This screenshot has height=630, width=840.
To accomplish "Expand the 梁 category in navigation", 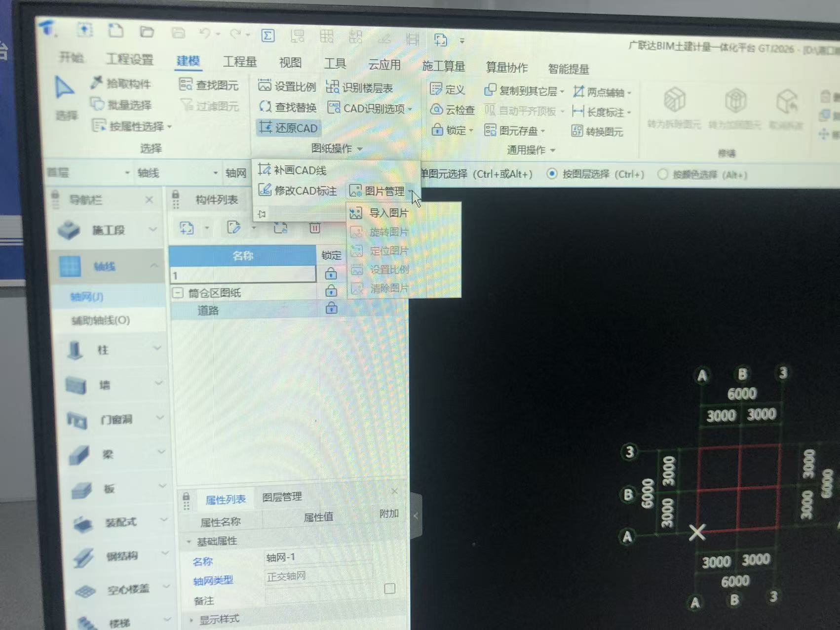I will [x=161, y=452].
